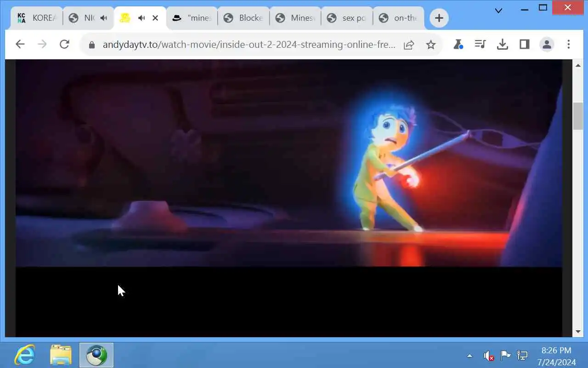This screenshot has height=368, width=588.
Task: Close the active Inside Out 2 tab
Action: pos(155,18)
